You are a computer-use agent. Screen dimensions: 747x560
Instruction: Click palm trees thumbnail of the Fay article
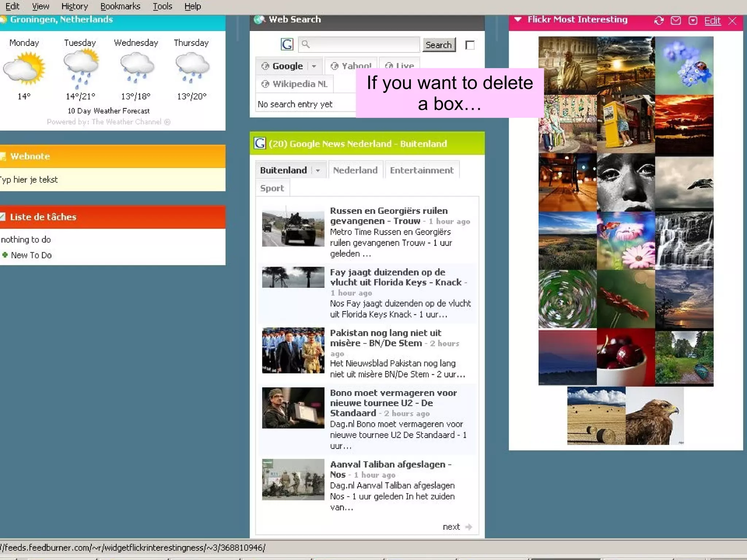point(293,277)
